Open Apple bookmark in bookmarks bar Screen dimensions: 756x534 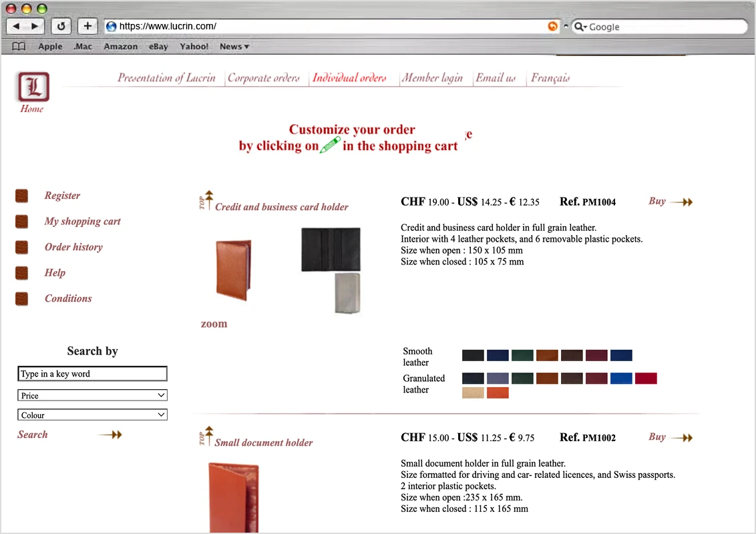coord(50,46)
